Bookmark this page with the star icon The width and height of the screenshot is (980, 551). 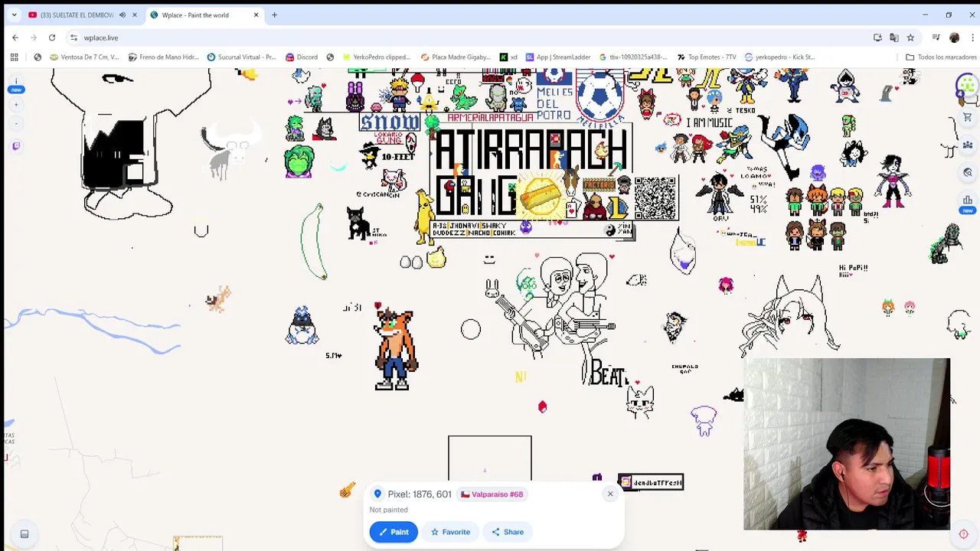point(910,37)
